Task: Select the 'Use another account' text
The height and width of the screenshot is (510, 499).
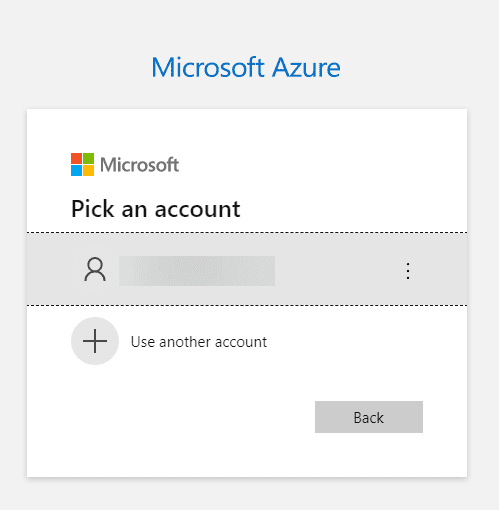Action: coord(199,342)
